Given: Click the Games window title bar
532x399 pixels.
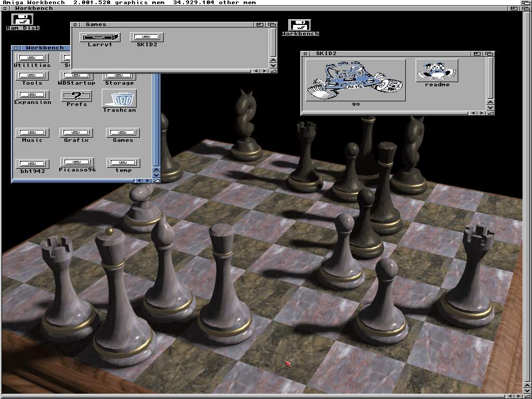Looking at the screenshot, I should click(167, 24).
